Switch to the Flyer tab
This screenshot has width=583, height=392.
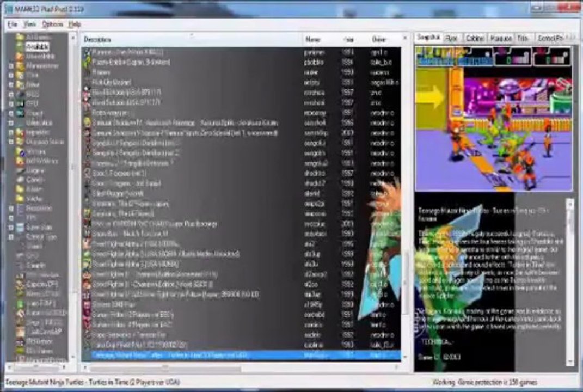452,38
